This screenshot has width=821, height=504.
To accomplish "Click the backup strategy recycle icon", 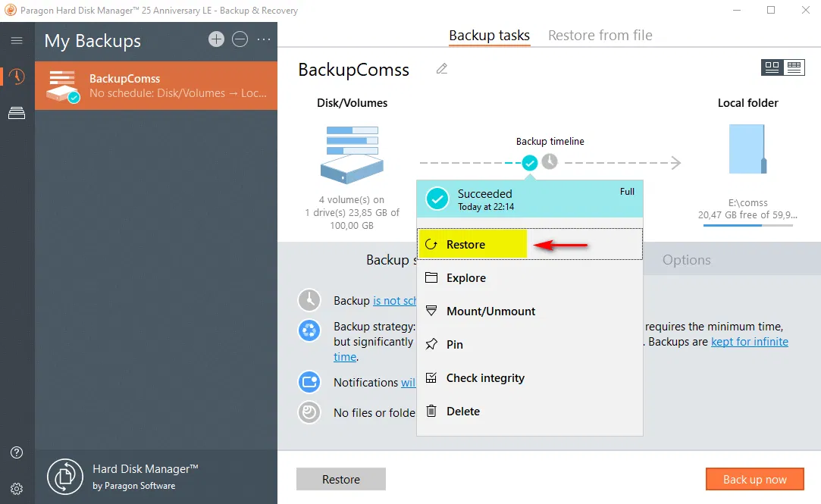I will (x=309, y=330).
